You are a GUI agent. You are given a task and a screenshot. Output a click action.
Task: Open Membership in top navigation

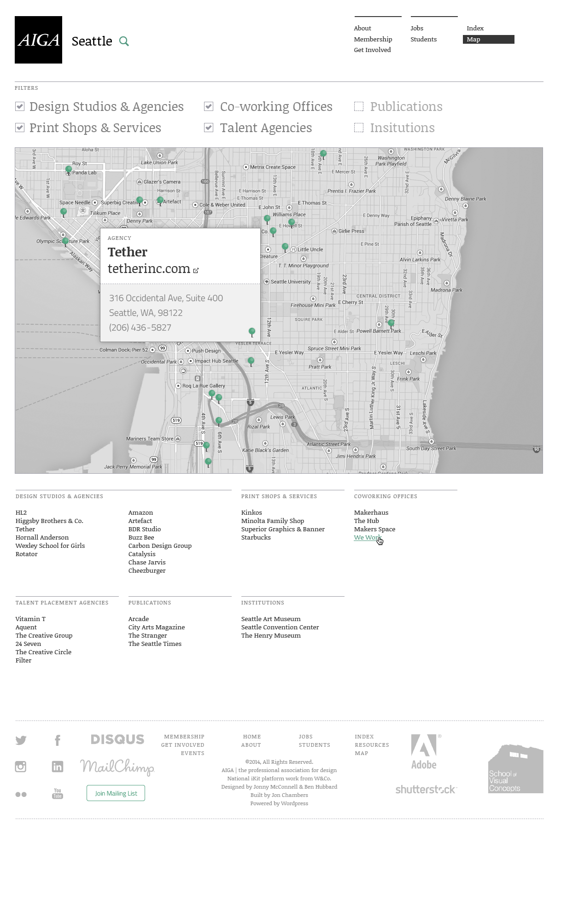tap(373, 39)
